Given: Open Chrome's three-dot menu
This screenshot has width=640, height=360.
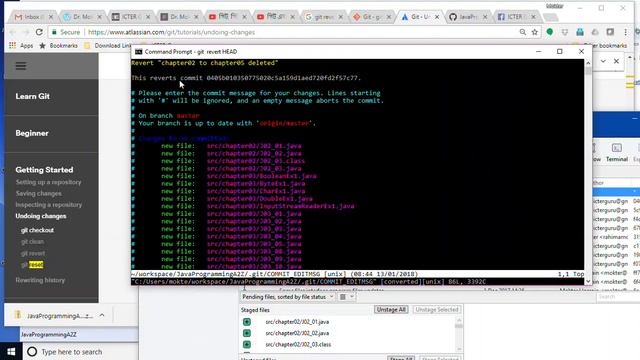Looking at the screenshot, I should [x=625, y=32].
